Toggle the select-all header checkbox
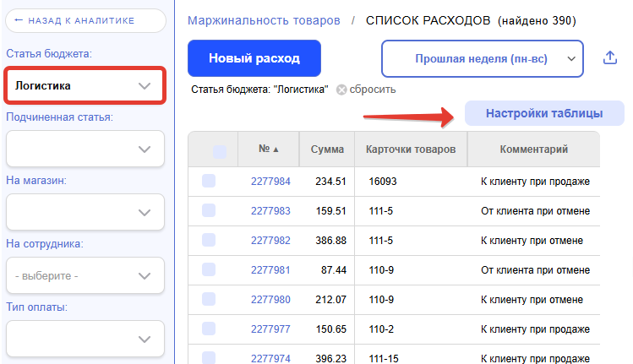 pos(220,151)
